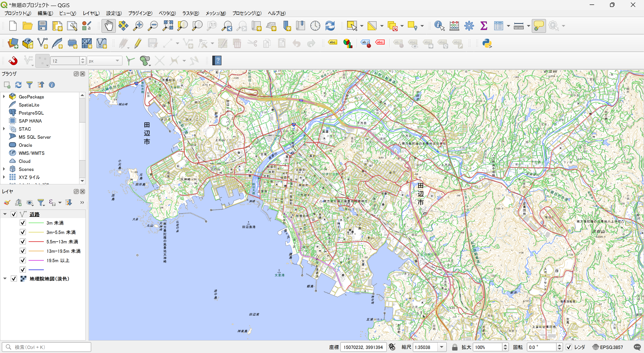The width and height of the screenshot is (644, 353).
Task: Expand the XYZ タイル tree node
Action: [4, 177]
